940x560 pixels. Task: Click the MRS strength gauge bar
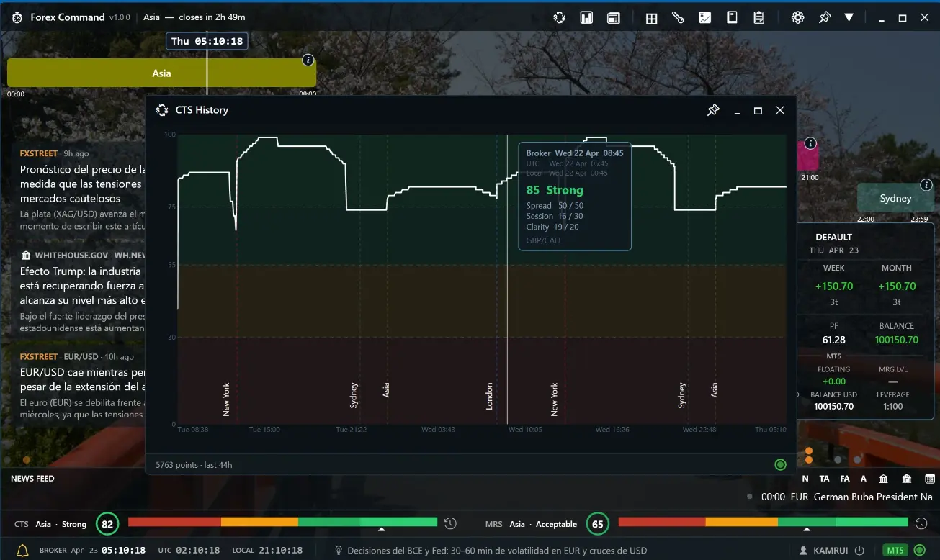point(763,522)
